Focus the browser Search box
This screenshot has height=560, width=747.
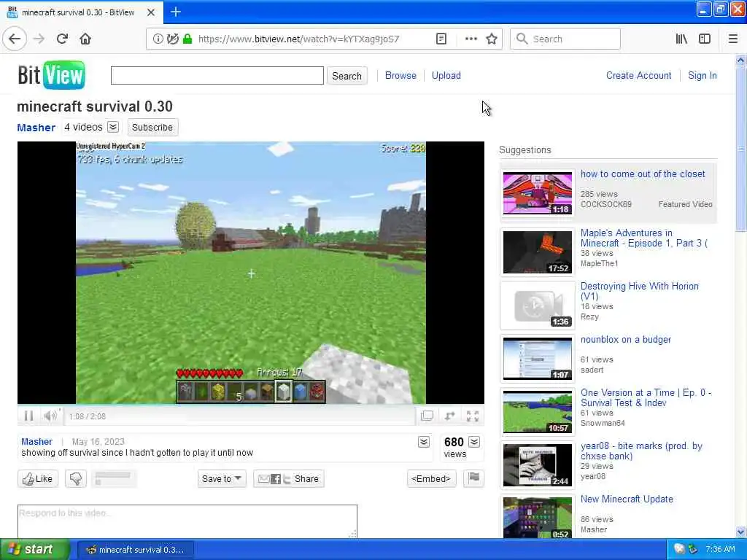point(565,39)
